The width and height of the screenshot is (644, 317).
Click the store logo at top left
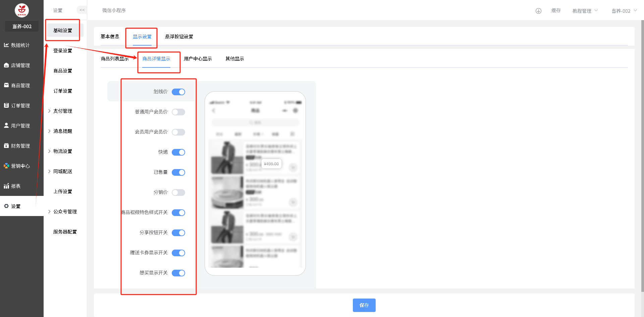click(22, 10)
